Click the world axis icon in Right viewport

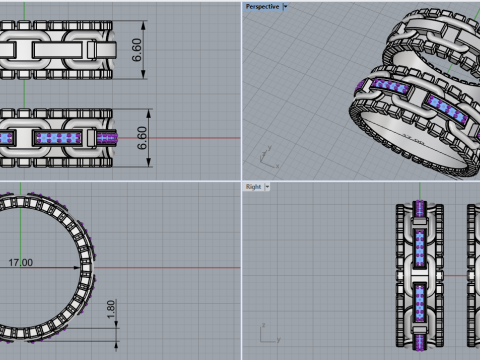(270, 333)
